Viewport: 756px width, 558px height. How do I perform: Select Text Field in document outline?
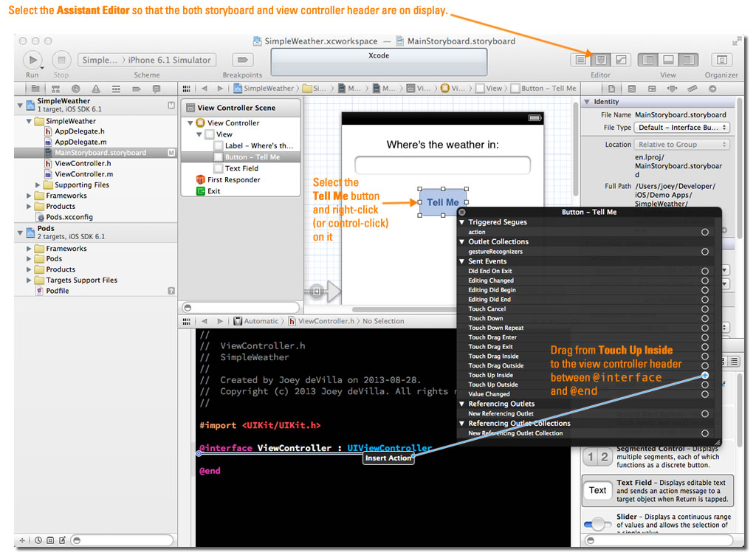coord(241,168)
